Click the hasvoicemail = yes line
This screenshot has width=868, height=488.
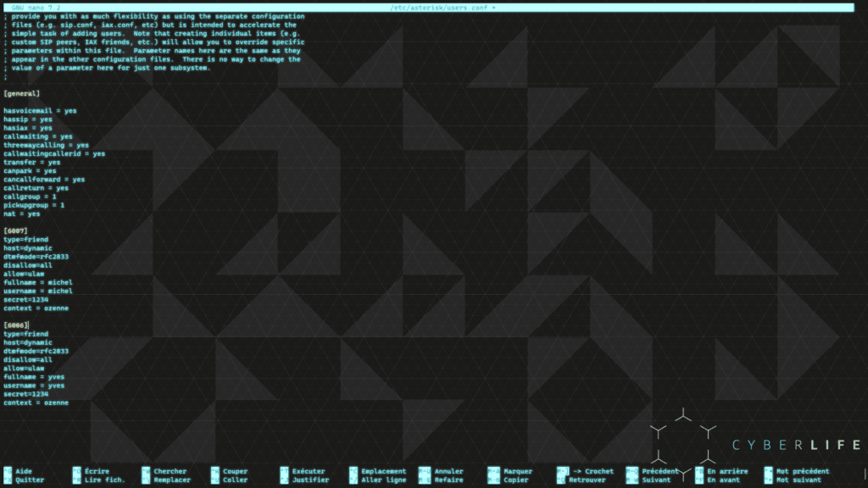pyautogui.click(x=40, y=110)
